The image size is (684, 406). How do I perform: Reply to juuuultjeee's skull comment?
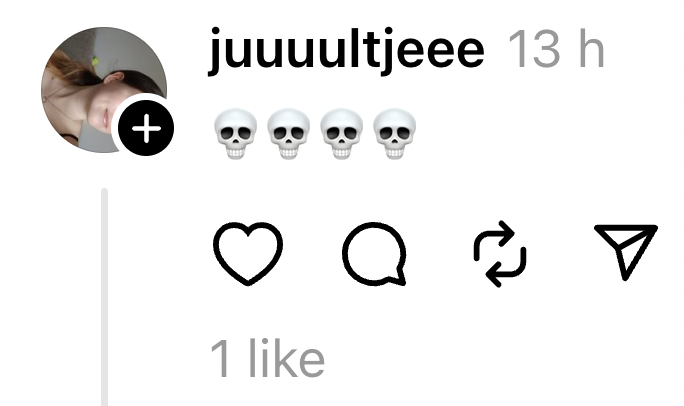375,254
